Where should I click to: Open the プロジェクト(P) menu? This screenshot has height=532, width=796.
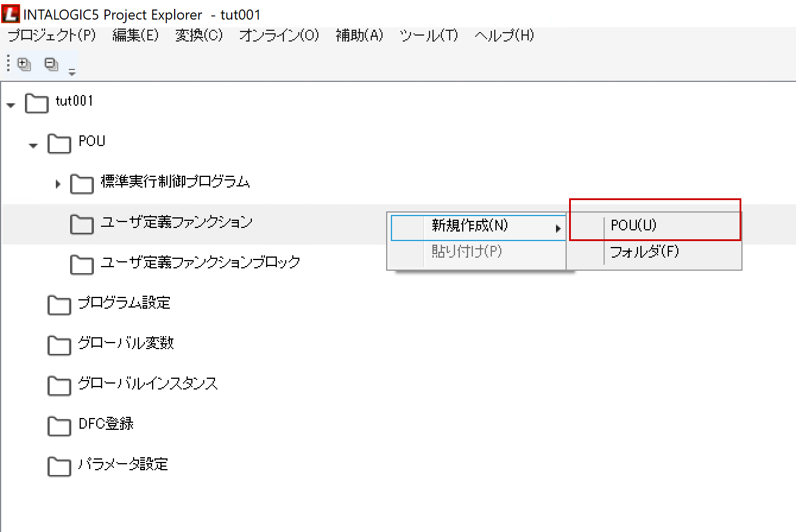tap(52, 36)
